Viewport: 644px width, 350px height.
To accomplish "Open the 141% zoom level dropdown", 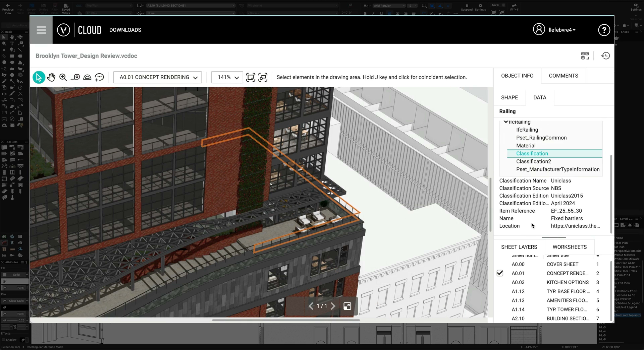I will point(227,77).
